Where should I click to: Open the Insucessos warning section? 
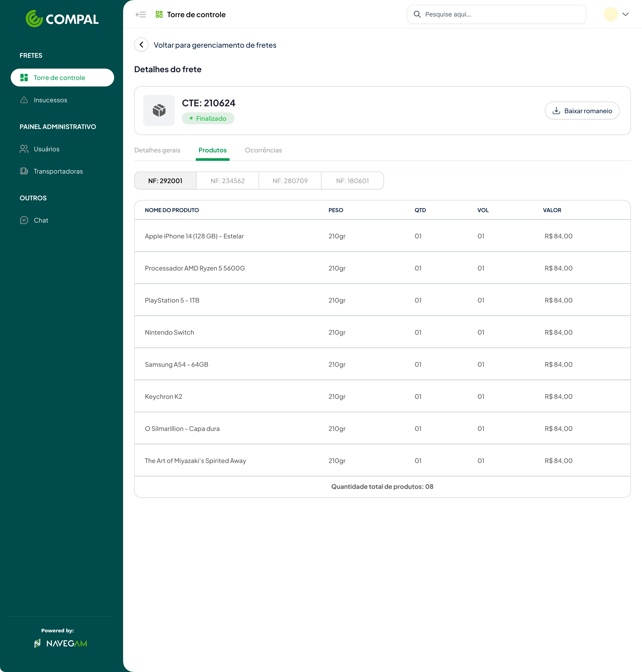click(50, 100)
